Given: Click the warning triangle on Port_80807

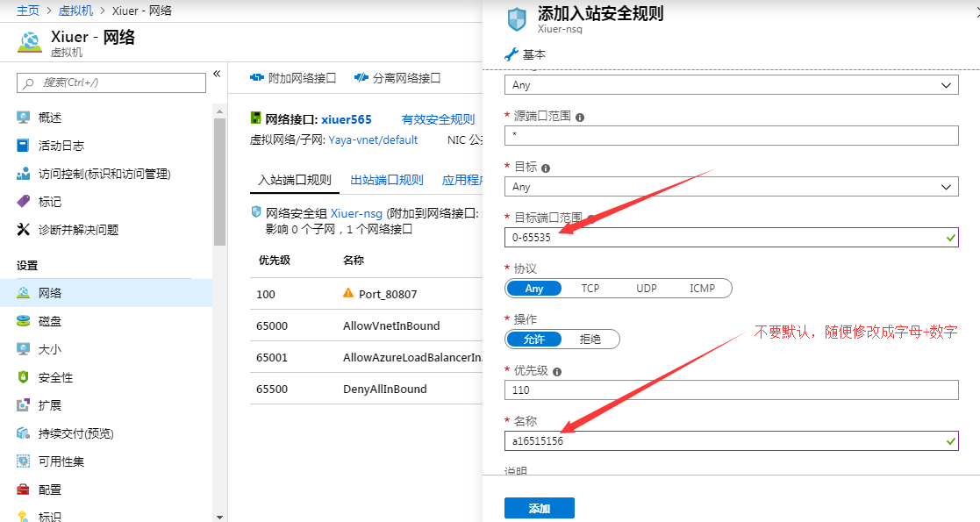Looking at the screenshot, I should pyautogui.click(x=348, y=292).
